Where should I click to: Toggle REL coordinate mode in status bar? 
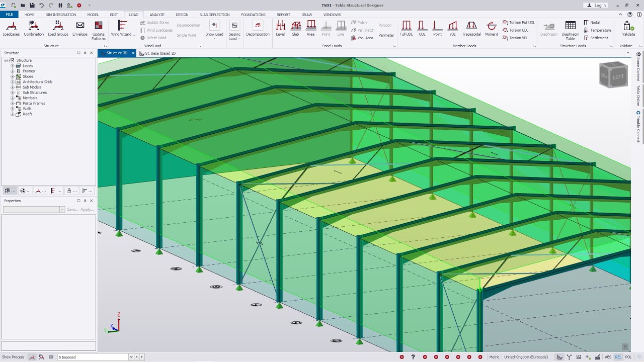(x=618, y=357)
